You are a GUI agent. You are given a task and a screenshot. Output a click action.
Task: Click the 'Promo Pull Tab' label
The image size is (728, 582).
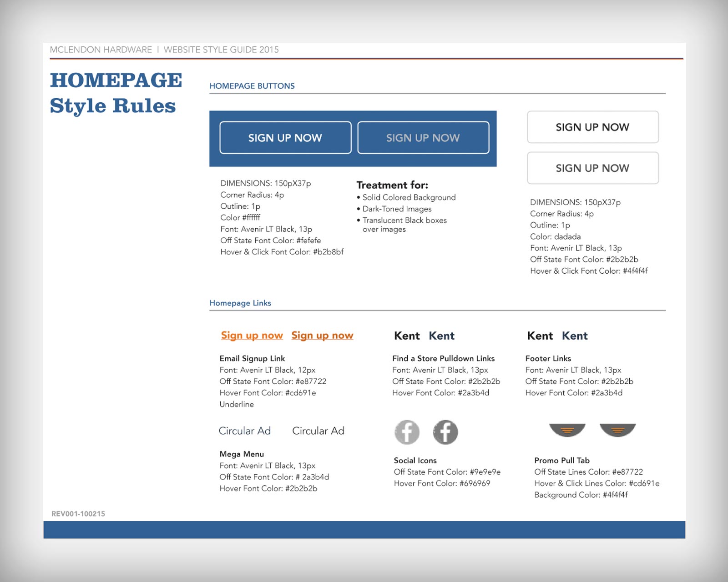[562, 460]
